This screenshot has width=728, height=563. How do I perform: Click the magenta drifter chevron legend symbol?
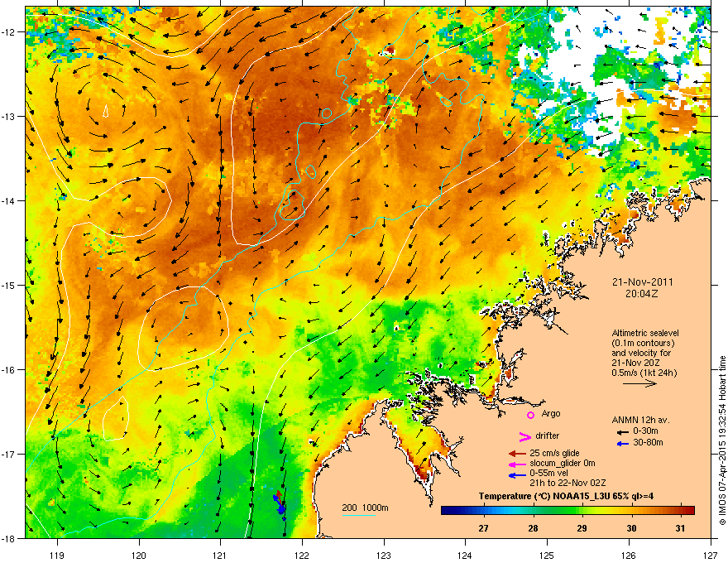pos(524,436)
